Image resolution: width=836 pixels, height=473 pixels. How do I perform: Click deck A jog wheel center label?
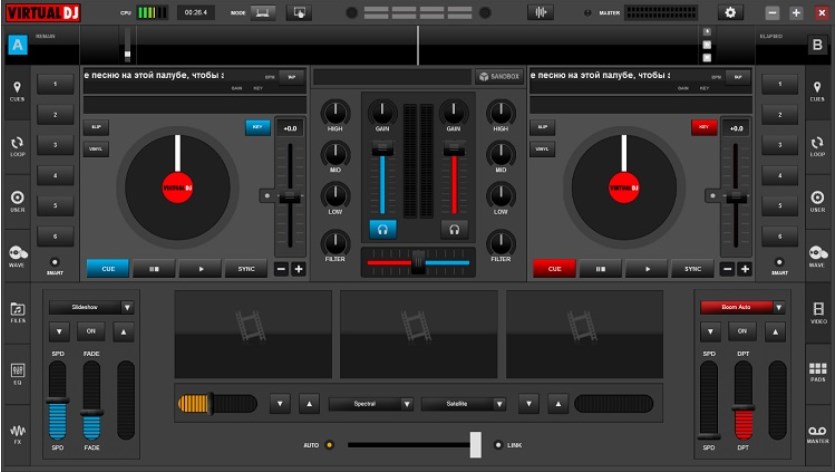click(178, 188)
